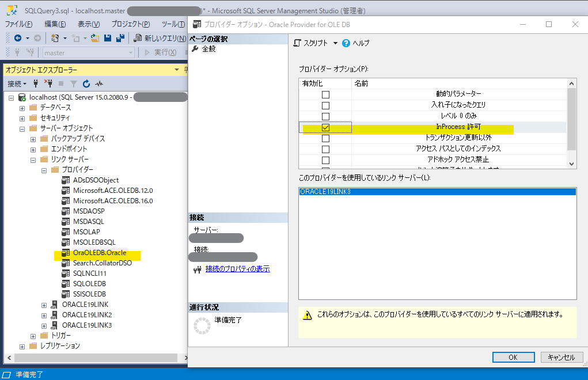Click the Navigate Backward arrow icon

[x=18, y=38]
